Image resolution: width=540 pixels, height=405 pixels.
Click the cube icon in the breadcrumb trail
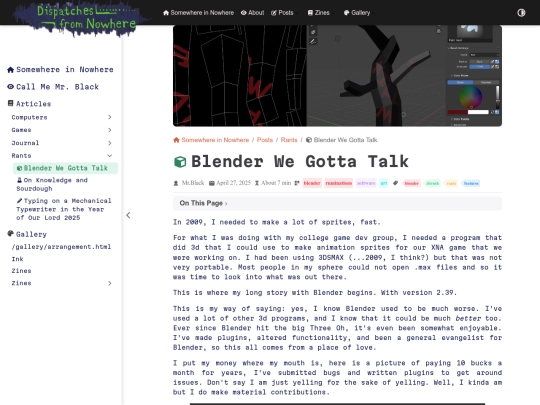point(309,140)
